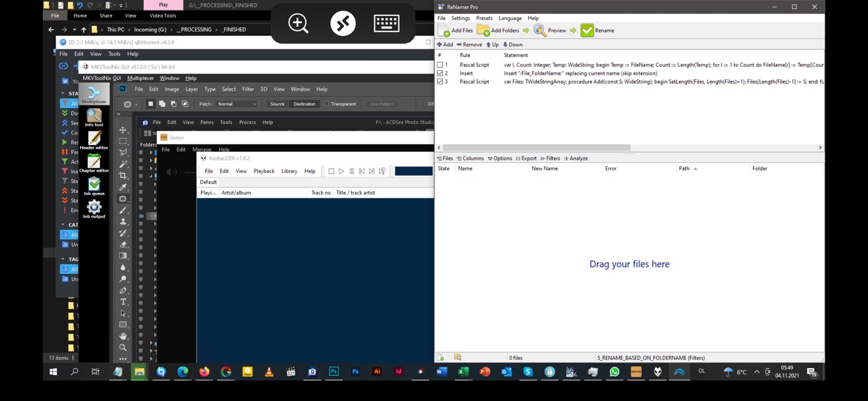Click the foobar2000 Play button
The image size is (868, 401).
pyautogui.click(x=341, y=171)
